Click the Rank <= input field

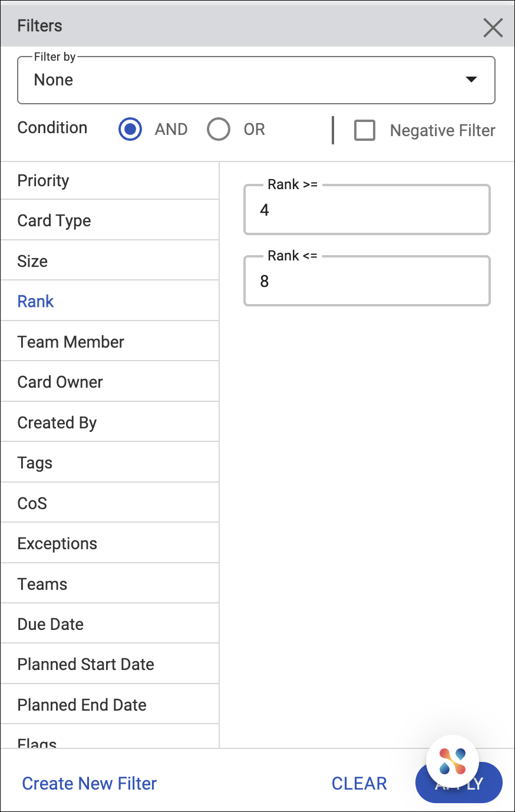(x=367, y=282)
